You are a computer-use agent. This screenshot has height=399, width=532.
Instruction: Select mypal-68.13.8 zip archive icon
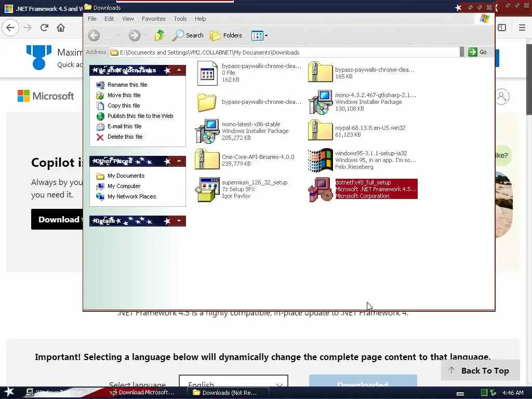pos(320,130)
